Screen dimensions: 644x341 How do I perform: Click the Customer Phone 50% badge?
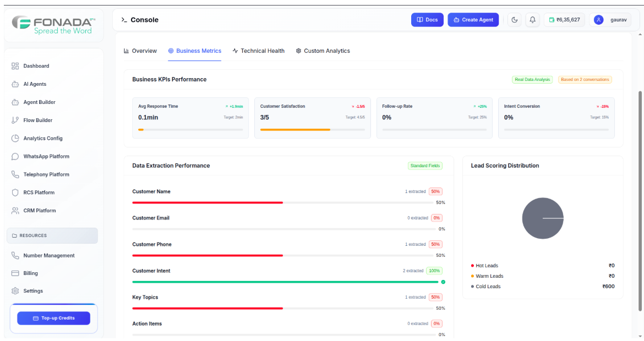point(435,245)
